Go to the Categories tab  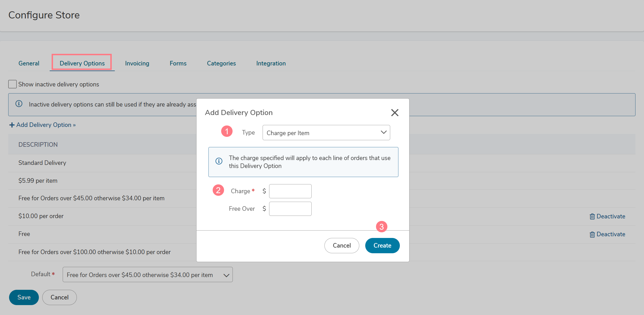(221, 63)
